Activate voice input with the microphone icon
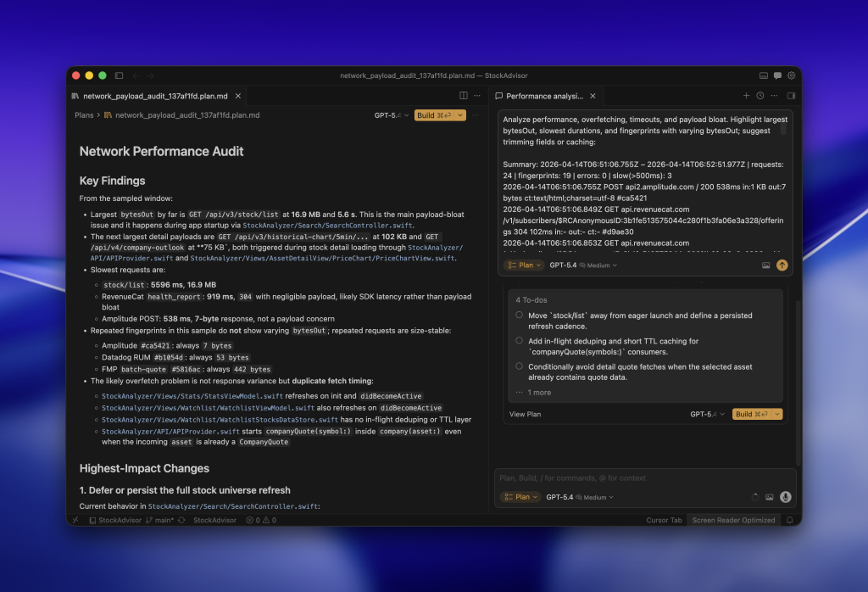Screen dimensions: 868x592 point(784,497)
